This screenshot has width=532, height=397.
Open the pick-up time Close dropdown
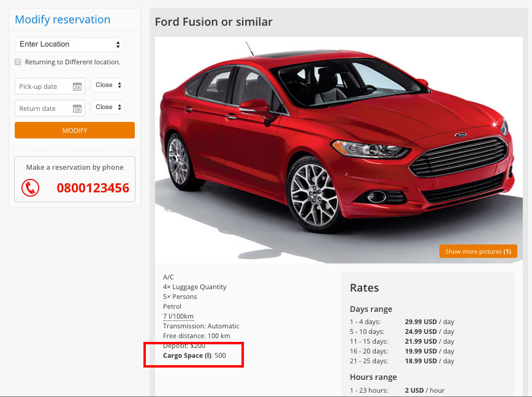pyautogui.click(x=108, y=85)
